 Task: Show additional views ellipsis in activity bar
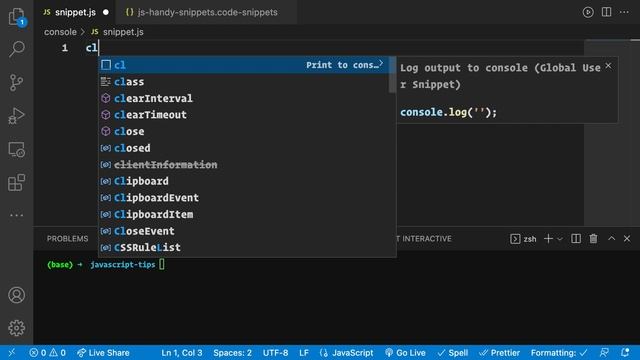coord(17,215)
